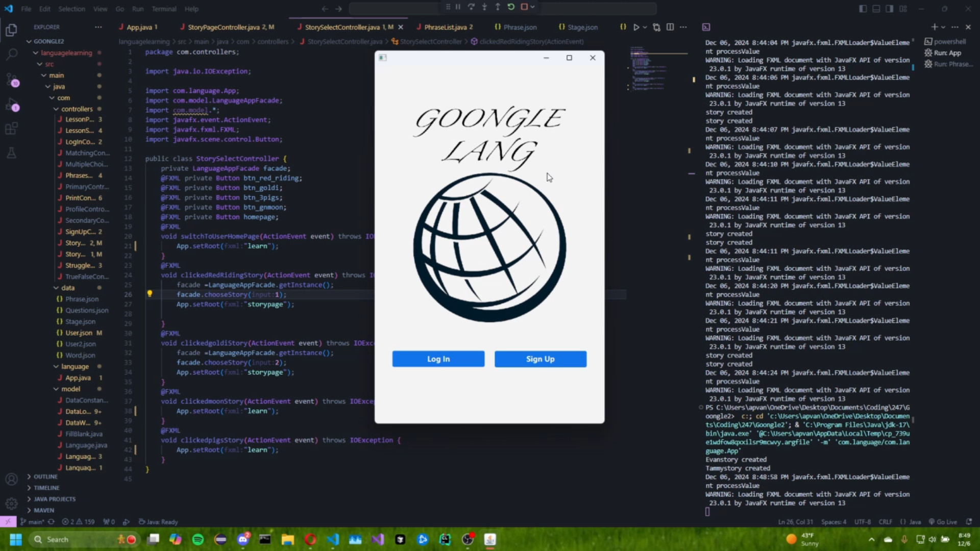Image resolution: width=980 pixels, height=551 pixels.
Task: Restart the debug session
Action: point(511,7)
